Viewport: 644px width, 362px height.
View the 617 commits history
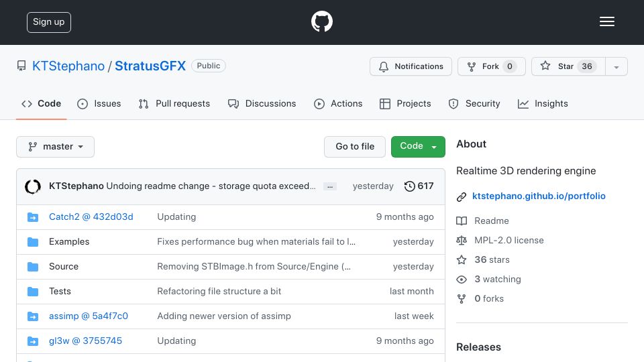click(425, 186)
